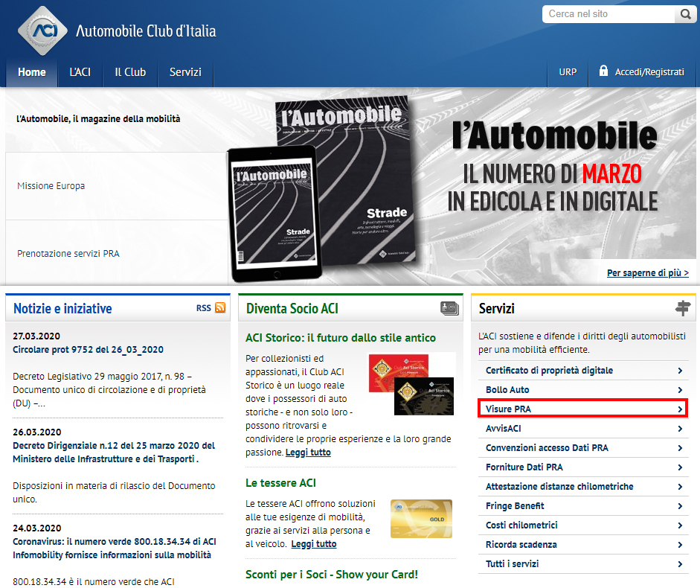Click the chevron on Convenzioni accesso Dati PRA

[x=680, y=448]
